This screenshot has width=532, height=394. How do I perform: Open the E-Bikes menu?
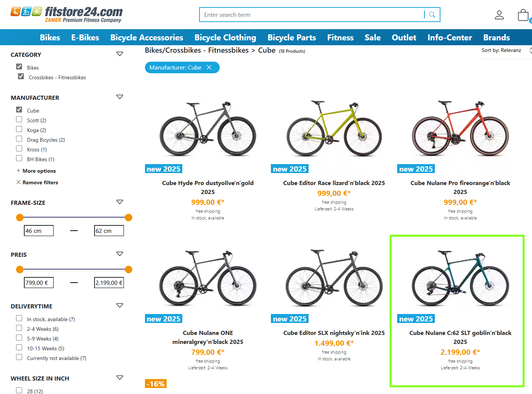pos(85,37)
